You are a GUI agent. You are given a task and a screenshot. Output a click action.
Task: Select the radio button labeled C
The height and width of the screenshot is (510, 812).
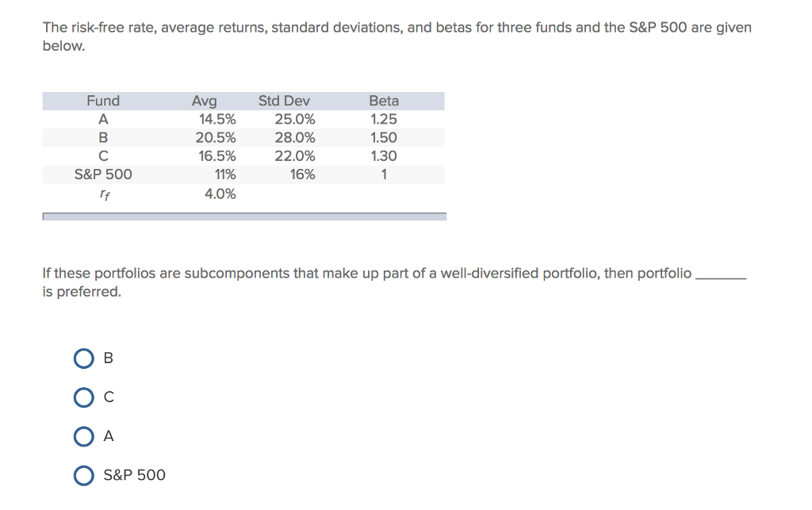pyautogui.click(x=84, y=397)
